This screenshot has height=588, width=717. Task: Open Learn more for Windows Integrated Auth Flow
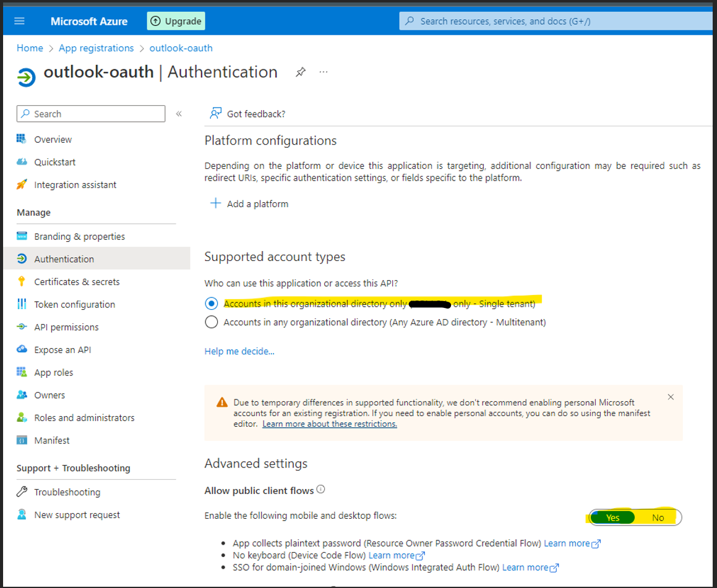tap(530, 568)
